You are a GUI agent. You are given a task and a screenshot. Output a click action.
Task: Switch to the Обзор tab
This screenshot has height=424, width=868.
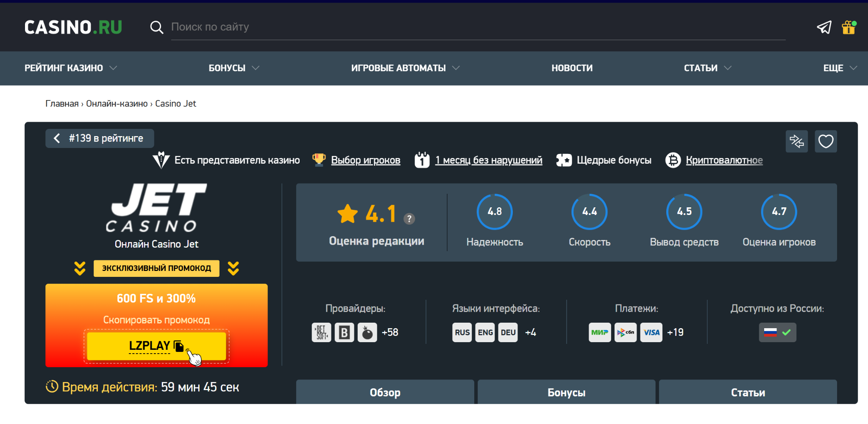pyautogui.click(x=385, y=392)
